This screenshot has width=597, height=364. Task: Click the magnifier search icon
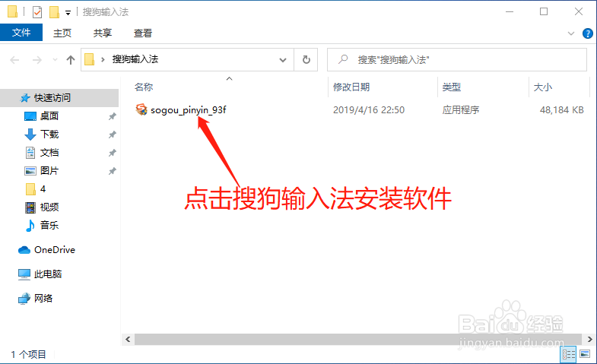(343, 59)
